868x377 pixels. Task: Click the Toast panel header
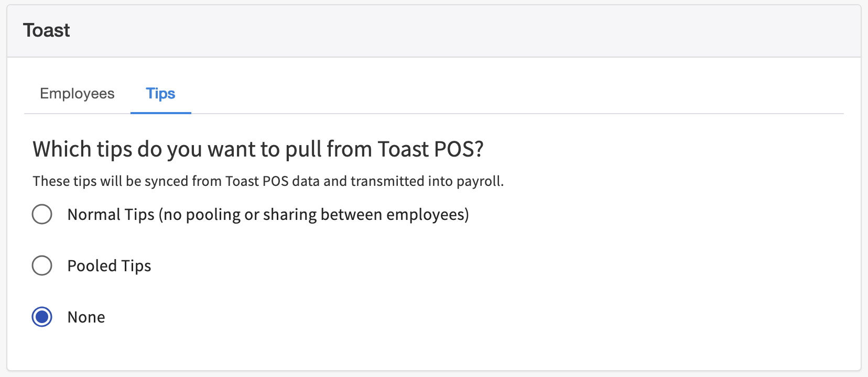click(x=46, y=30)
